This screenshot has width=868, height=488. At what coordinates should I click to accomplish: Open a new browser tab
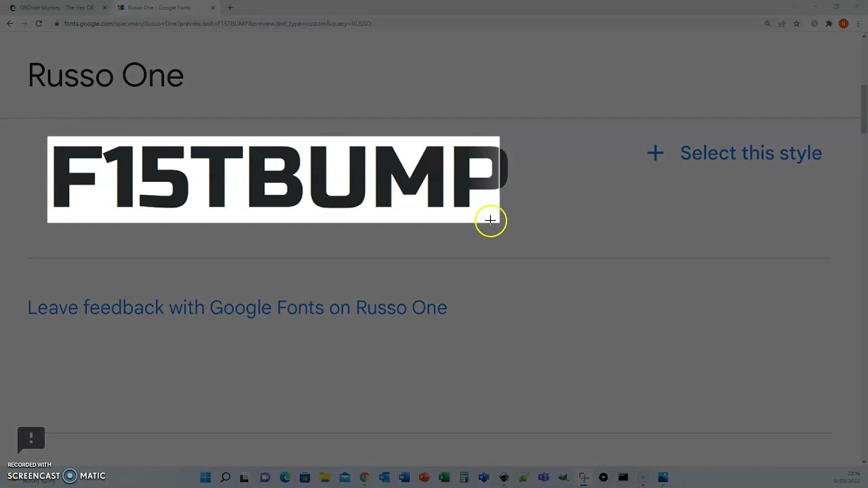pos(230,7)
